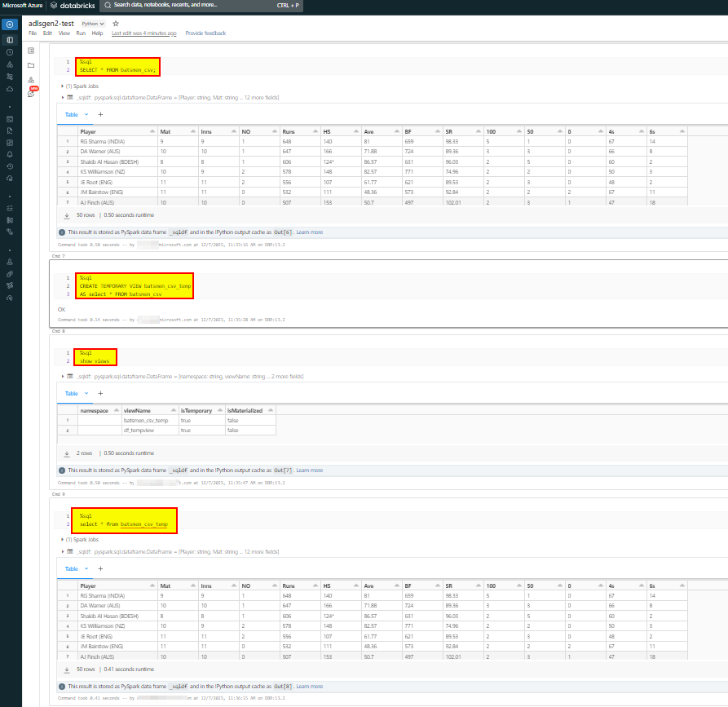Click the databricks logo
The image size is (728, 707).
pos(73,6)
